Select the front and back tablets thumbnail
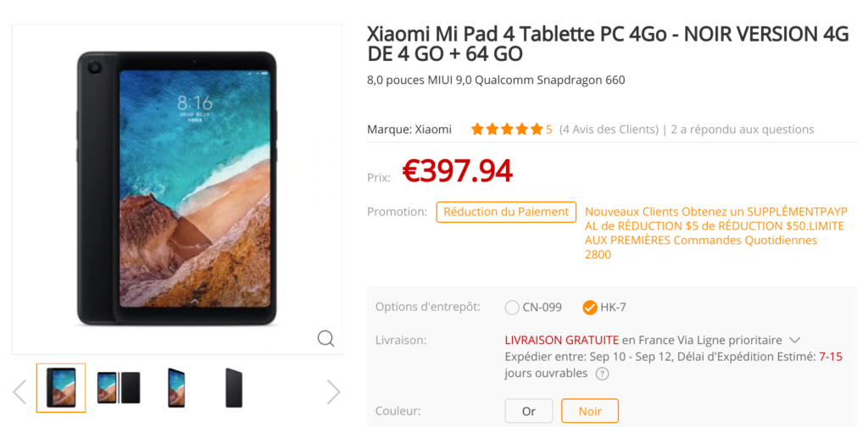The image size is (868, 427). (x=119, y=388)
